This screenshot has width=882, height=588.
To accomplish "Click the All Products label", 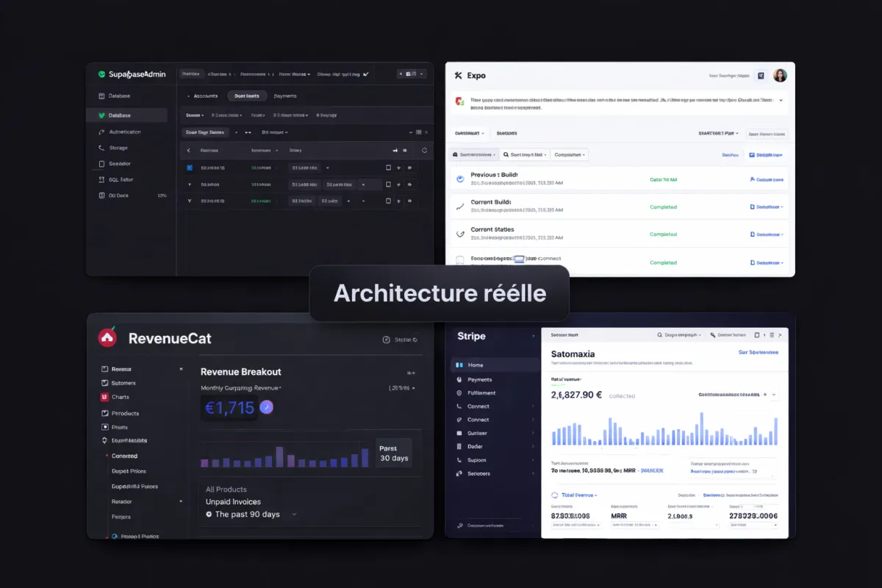I will pyautogui.click(x=226, y=489).
